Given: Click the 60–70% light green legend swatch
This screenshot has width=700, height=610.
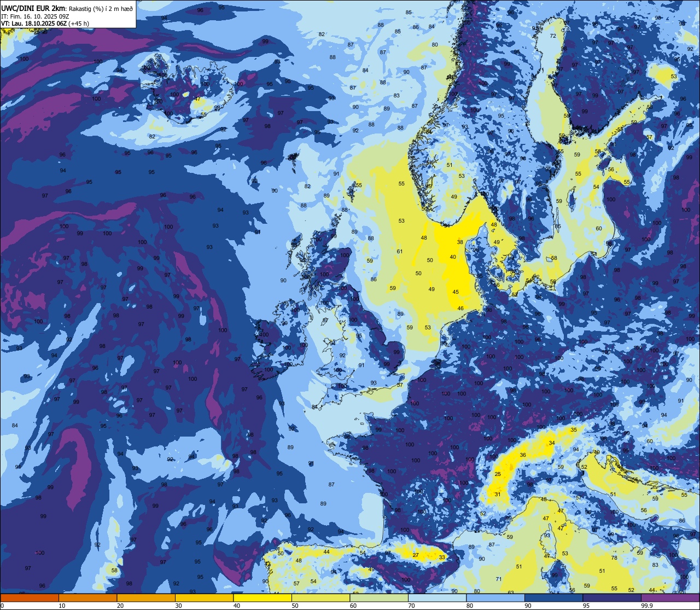Looking at the screenshot, I should coord(379,598).
